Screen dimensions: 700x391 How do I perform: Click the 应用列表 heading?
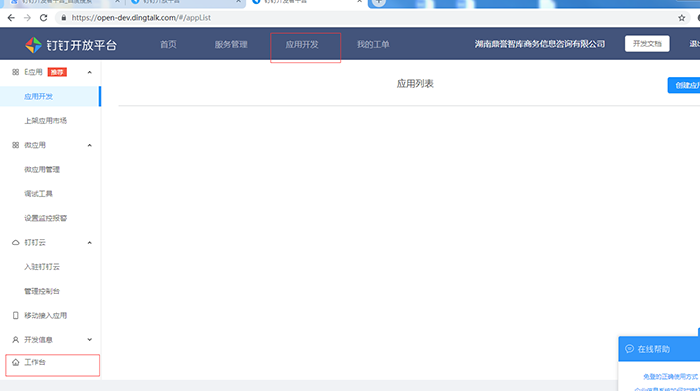415,83
